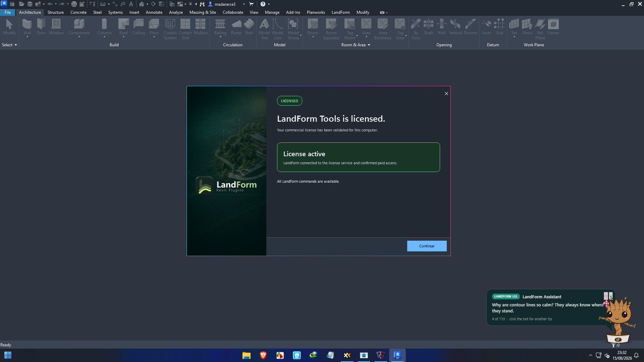This screenshot has height=362, width=644.
Task: Click the Vertical opening tool
Action: click(x=455, y=27)
